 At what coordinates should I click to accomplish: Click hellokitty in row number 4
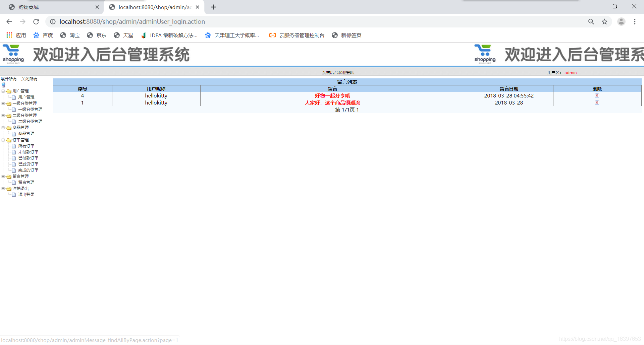(x=156, y=96)
